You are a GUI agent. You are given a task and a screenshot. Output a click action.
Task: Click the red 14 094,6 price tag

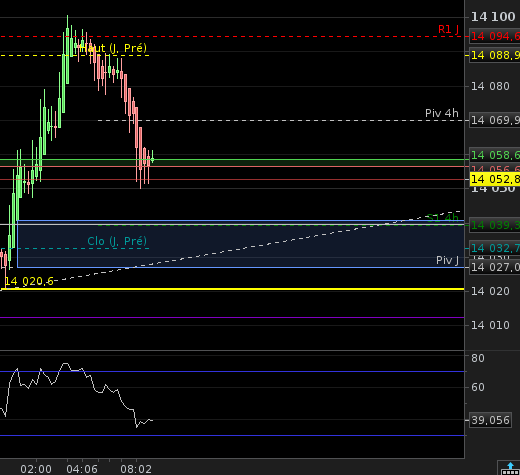point(495,36)
